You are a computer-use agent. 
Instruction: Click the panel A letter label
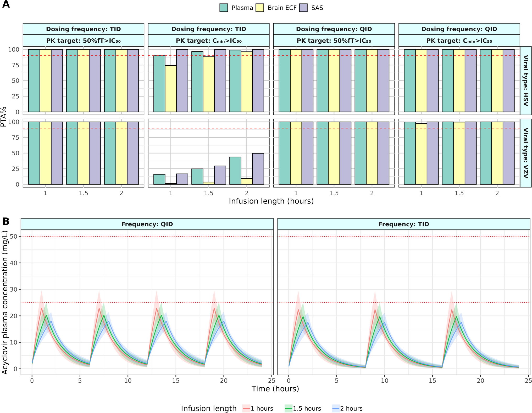pyautogui.click(x=6, y=4)
